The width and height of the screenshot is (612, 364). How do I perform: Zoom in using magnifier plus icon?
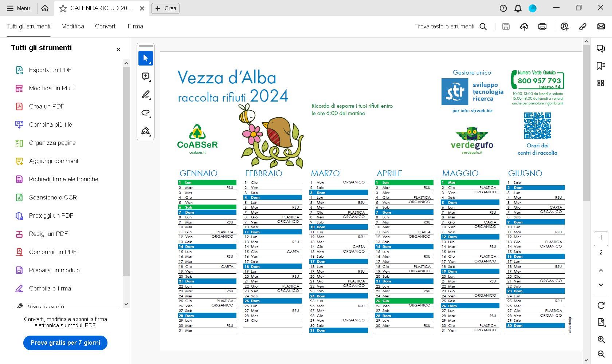pyautogui.click(x=601, y=340)
